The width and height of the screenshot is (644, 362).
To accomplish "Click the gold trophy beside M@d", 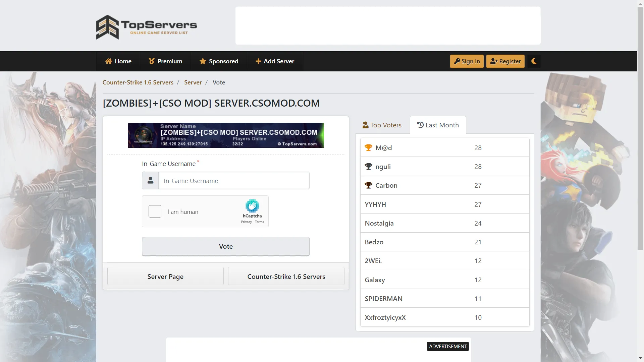I will click(x=368, y=148).
